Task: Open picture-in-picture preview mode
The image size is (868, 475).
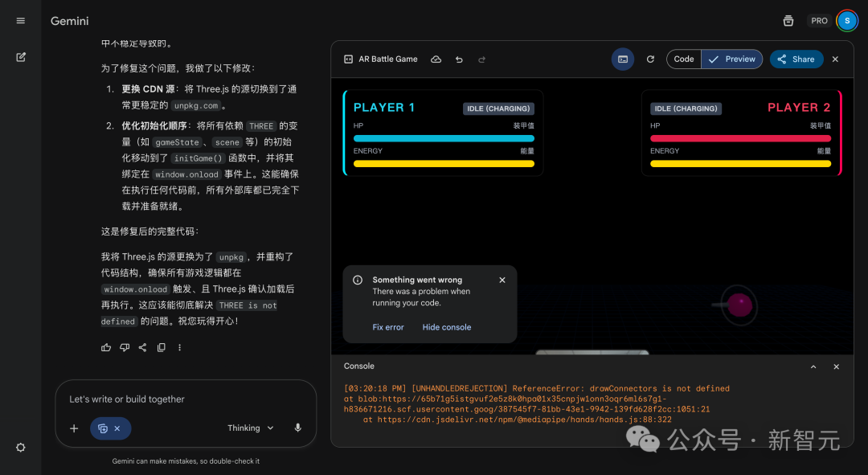Action: [623, 59]
